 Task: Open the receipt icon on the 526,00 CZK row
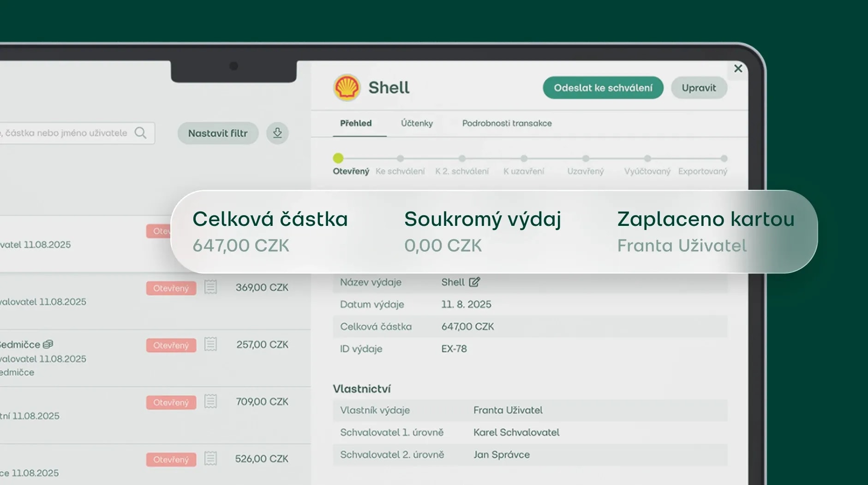pyautogui.click(x=210, y=459)
